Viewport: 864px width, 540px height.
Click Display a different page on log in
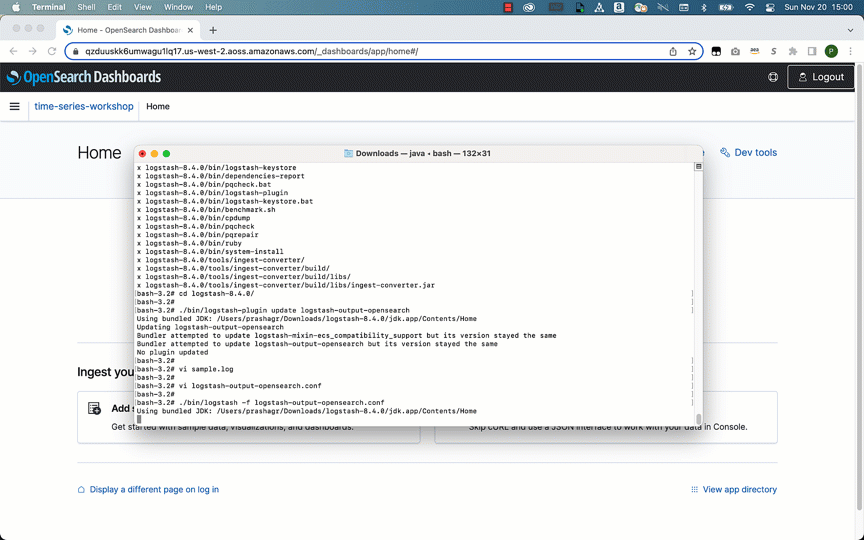[x=148, y=489]
